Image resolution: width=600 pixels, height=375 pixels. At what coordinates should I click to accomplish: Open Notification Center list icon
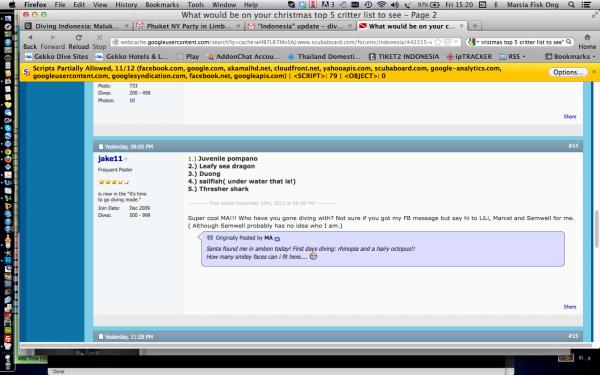pos(585,5)
